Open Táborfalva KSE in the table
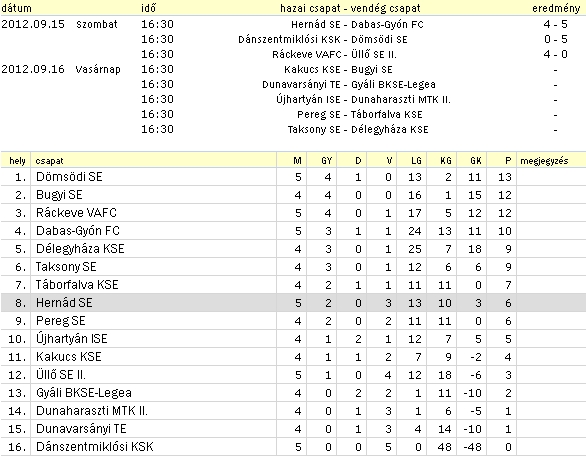The height and width of the screenshot is (457, 586). pyautogui.click(x=77, y=285)
